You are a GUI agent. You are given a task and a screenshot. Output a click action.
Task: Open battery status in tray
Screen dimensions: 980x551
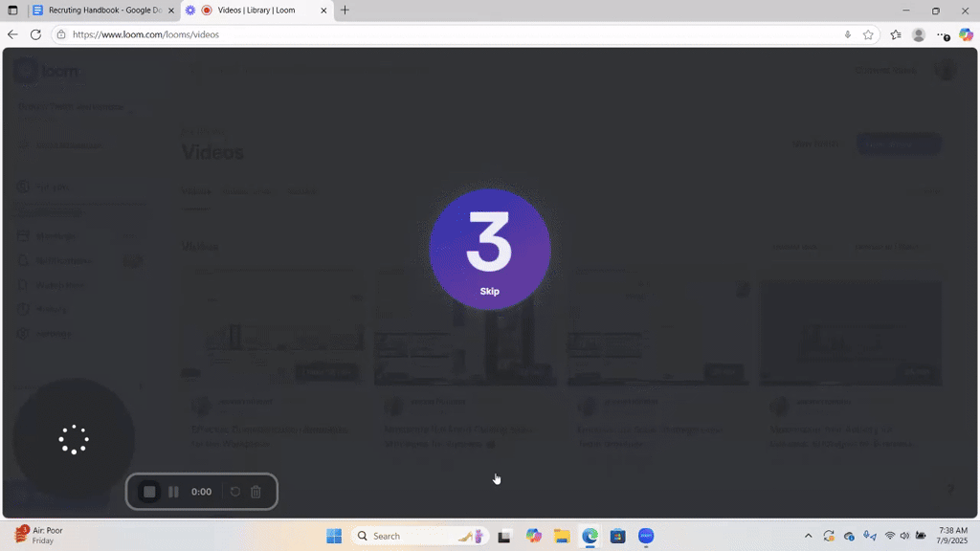(x=921, y=536)
